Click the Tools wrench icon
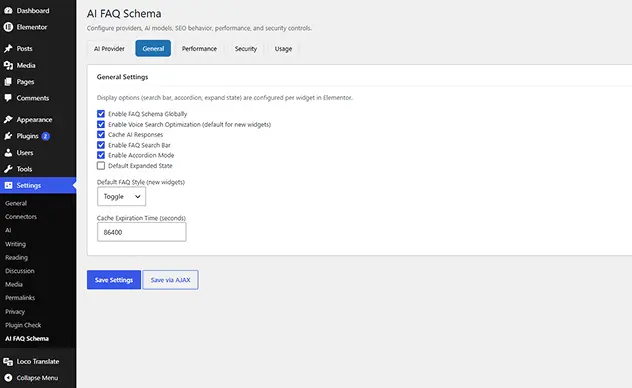632x388 pixels. (x=8, y=169)
